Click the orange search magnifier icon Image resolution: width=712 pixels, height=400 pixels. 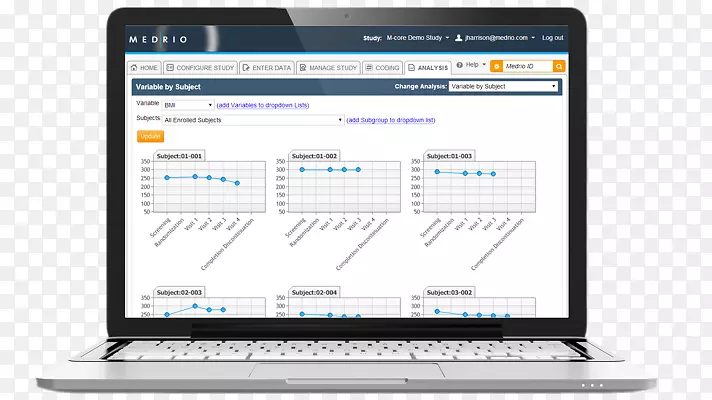coord(559,66)
